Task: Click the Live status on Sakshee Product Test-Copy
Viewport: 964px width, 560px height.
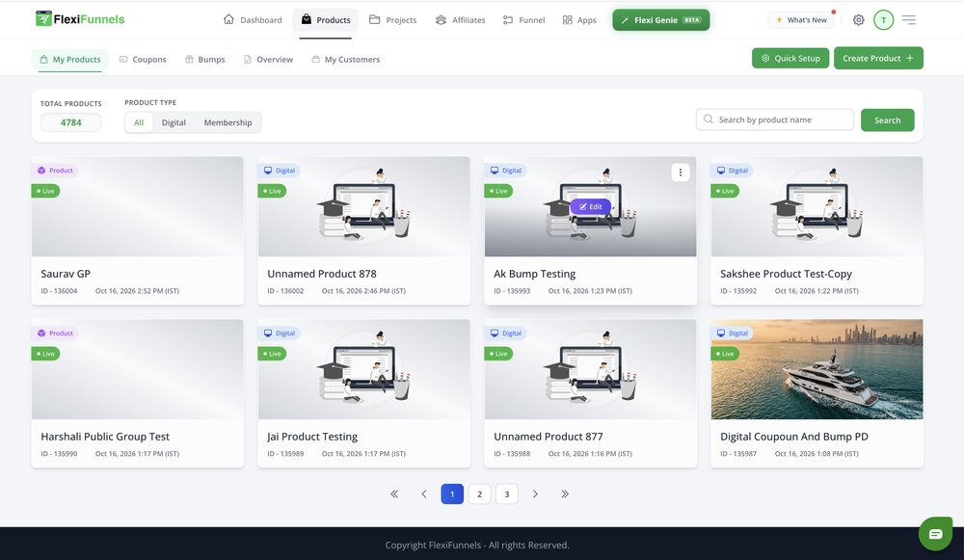Action: tap(725, 191)
